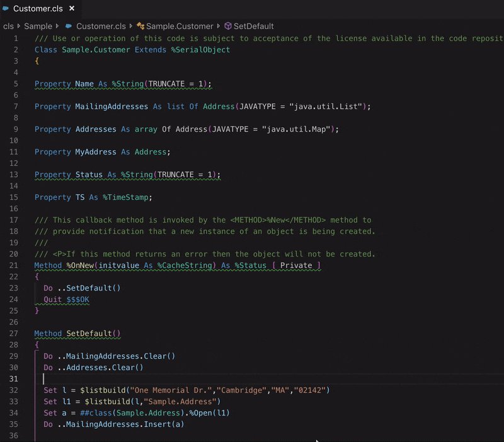The image size is (504, 442).
Task: Click the Customer.cls tab file icon
Action: tap(6, 9)
